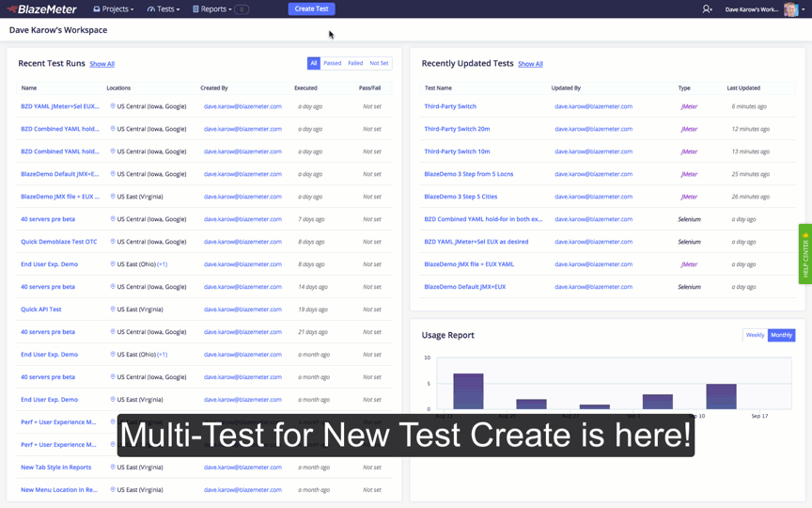The image size is (812, 508).
Task: Click Show All for Recent Test Runs
Action: tap(102, 64)
